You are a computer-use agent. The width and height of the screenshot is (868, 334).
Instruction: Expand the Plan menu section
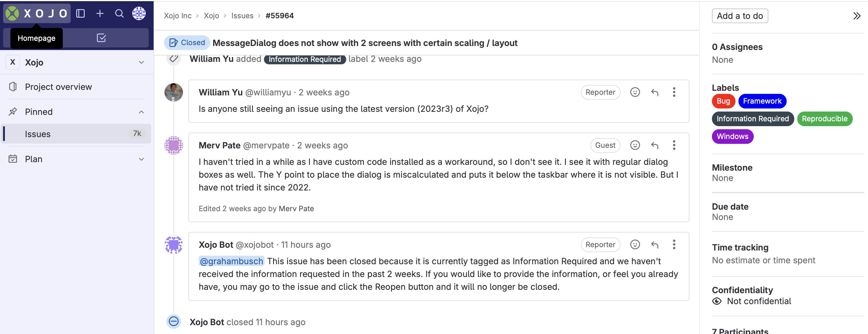point(141,159)
